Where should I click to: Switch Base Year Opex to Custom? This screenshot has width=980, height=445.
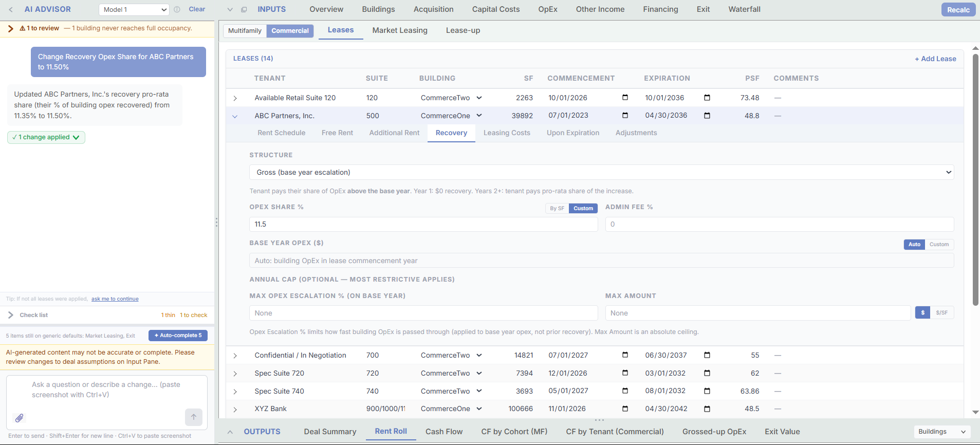939,245
